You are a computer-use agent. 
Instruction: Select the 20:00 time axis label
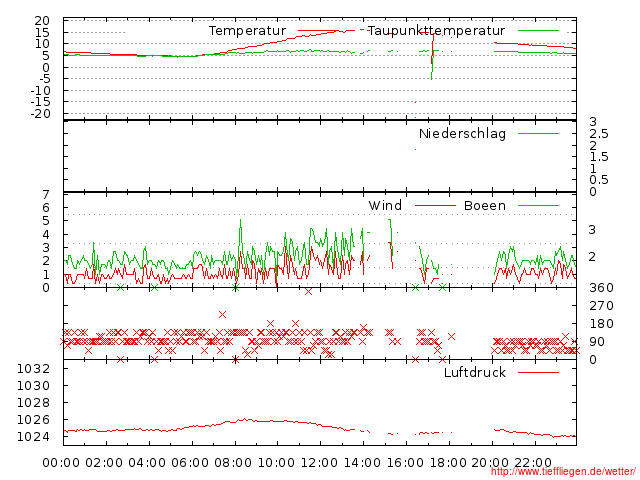click(x=490, y=463)
